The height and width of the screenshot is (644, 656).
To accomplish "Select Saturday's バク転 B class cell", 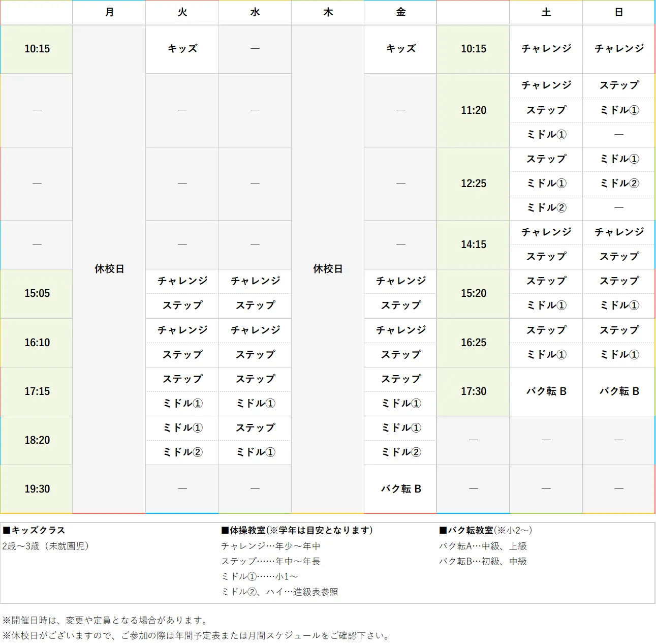I will 546,391.
